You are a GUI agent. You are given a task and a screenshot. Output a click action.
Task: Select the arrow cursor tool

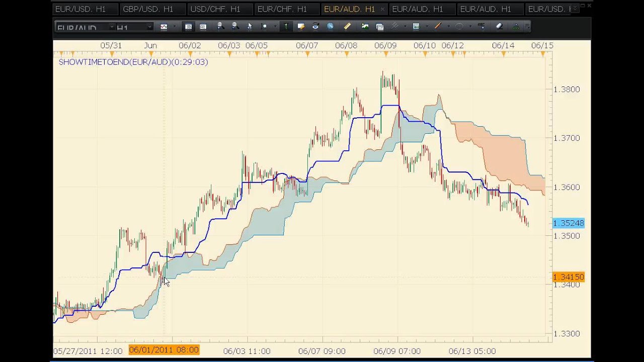250,27
